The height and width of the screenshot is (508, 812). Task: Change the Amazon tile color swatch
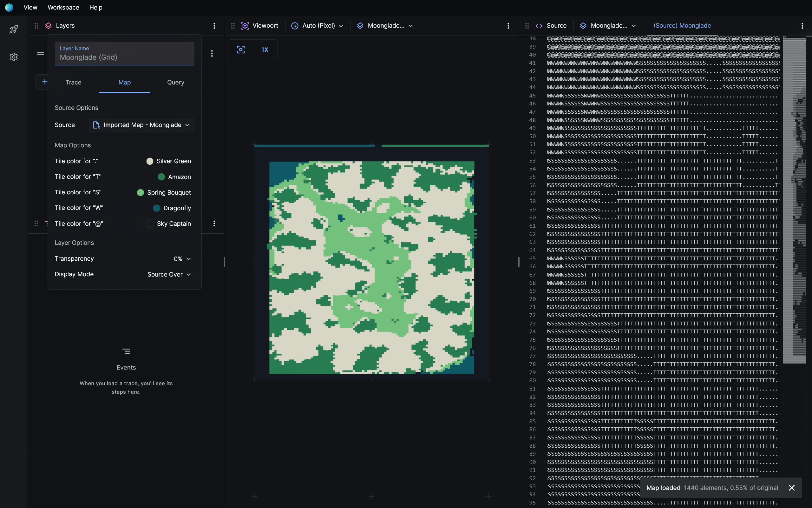click(161, 177)
